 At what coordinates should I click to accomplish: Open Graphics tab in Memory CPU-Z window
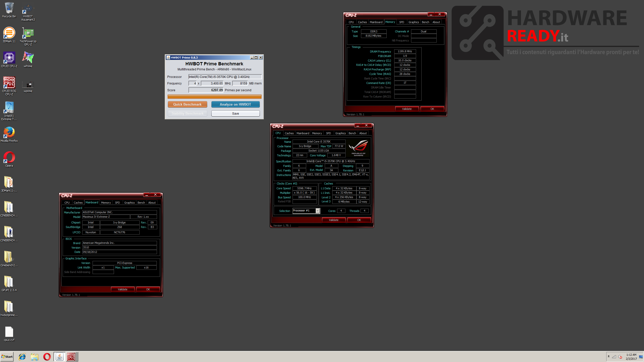pyautogui.click(x=414, y=22)
